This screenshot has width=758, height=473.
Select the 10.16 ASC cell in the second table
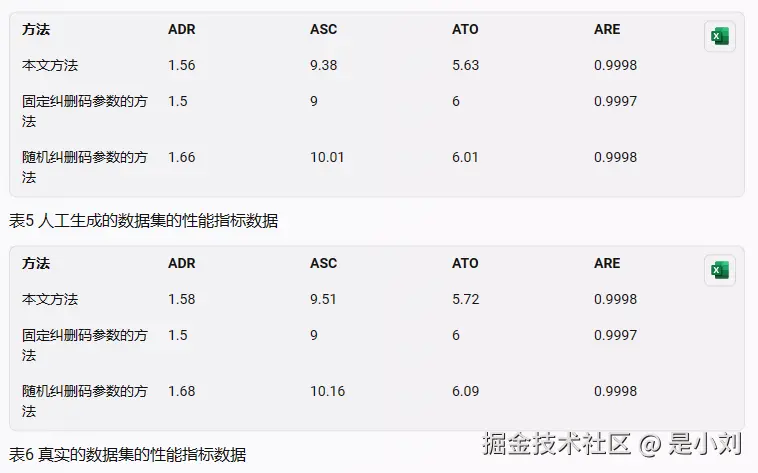[x=328, y=391]
